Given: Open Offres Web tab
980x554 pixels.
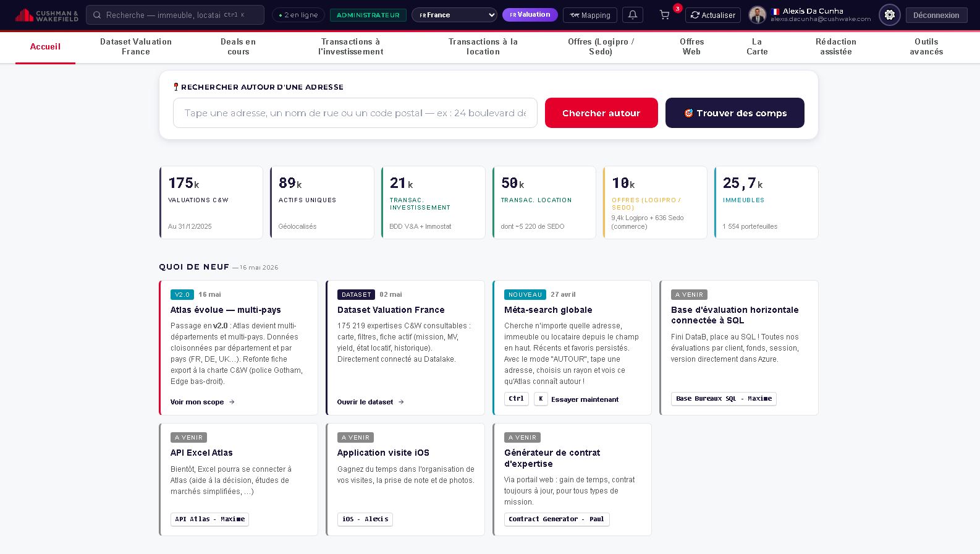Looking at the screenshot, I should tap(691, 46).
